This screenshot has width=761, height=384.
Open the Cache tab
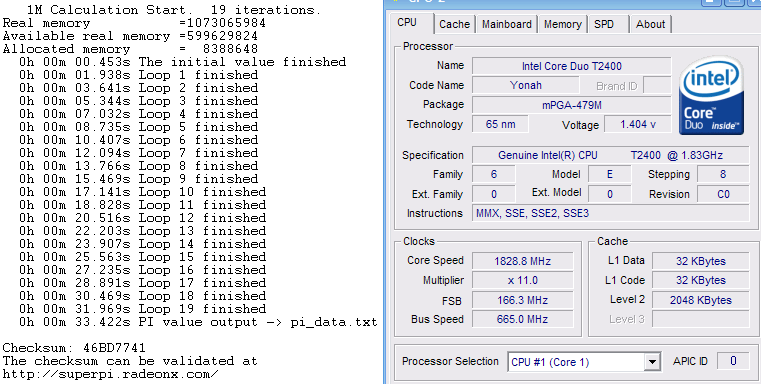pos(454,24)
